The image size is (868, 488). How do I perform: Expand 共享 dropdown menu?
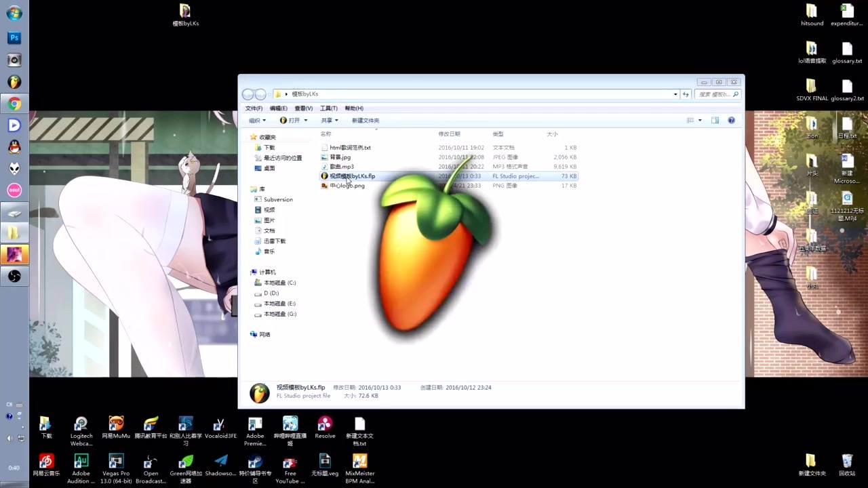(330, 121)
